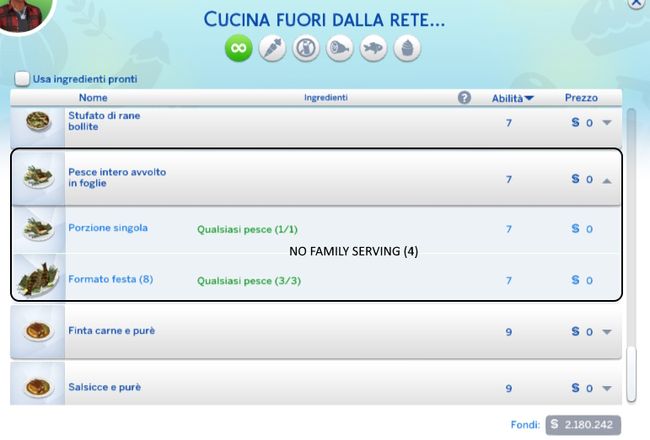Click the ingredients help question mark
This screenshot has height=440, width=650.
464,98
